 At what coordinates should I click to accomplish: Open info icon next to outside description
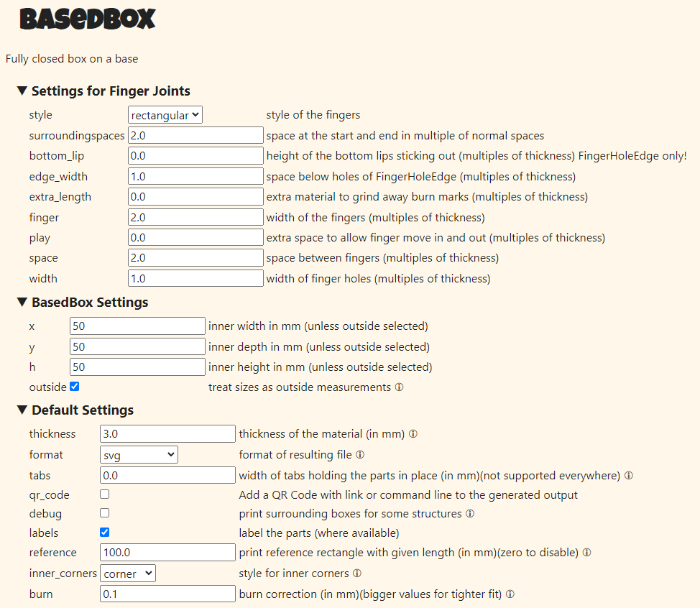pos(399,387)
